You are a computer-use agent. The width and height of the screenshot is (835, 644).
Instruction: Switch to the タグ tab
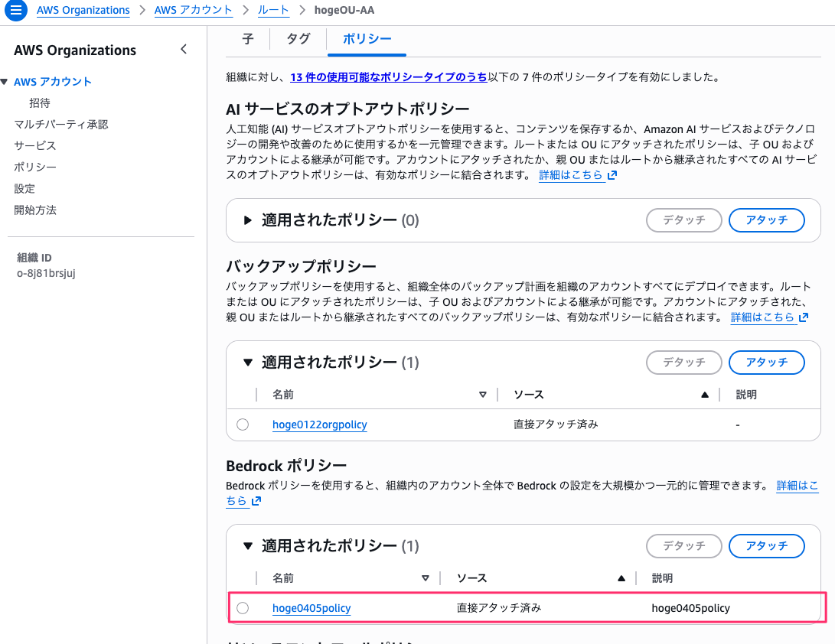click(298, 40)
